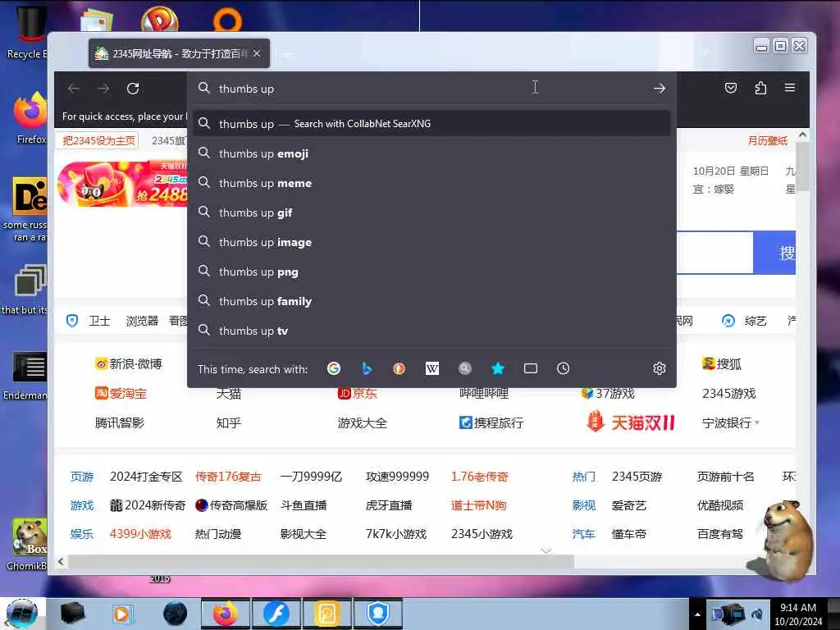Open 天猫双11 promo link

click(631, 422)
